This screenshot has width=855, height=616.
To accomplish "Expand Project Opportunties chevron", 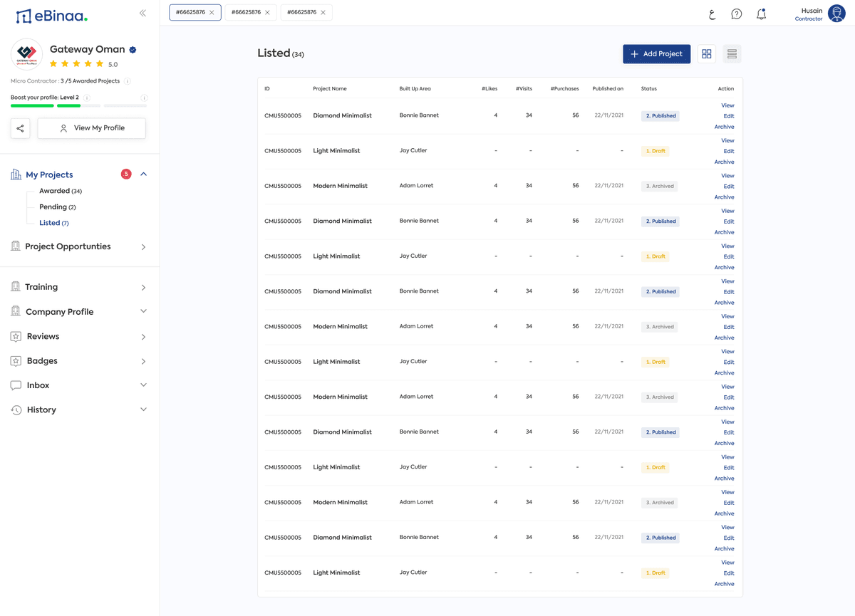I will click(x=143, y=247).
